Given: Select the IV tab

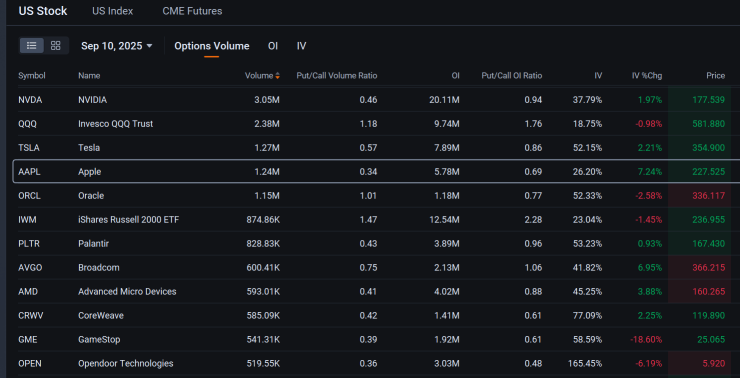Looking at the screenshot, I should tap(302, 46).
